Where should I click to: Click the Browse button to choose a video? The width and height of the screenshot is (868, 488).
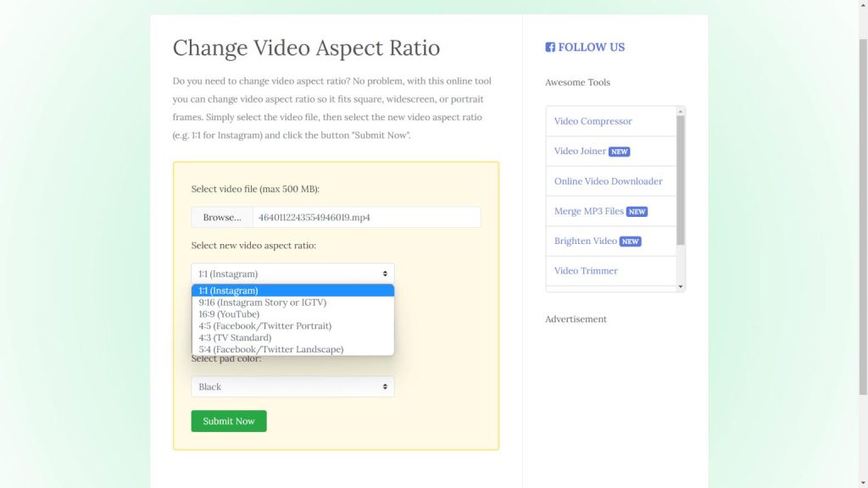[221, 217]
